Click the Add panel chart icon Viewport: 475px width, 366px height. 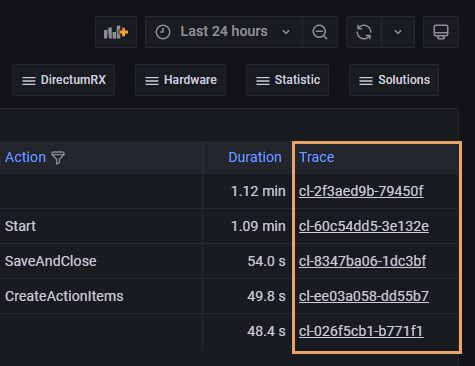click(116, 32)
